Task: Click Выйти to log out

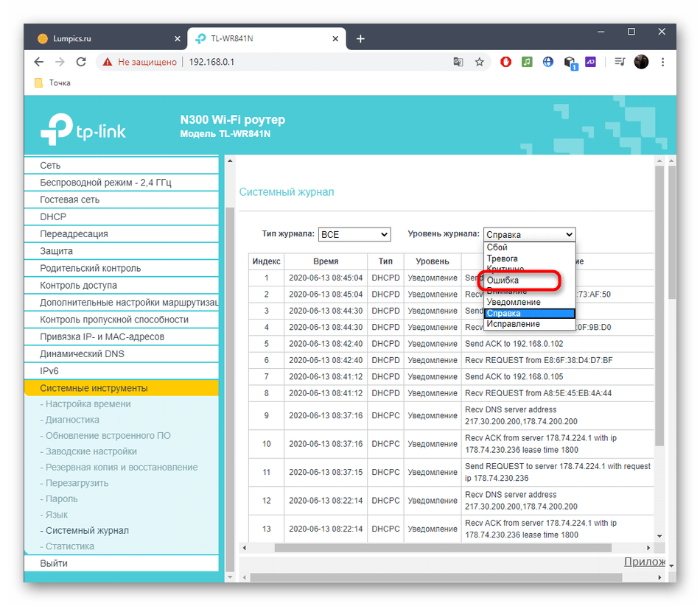Action: pyautogui.click(x=121, y=563)
